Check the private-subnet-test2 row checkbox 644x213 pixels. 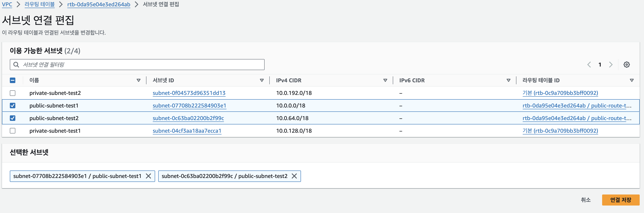(x=13, y=93)
